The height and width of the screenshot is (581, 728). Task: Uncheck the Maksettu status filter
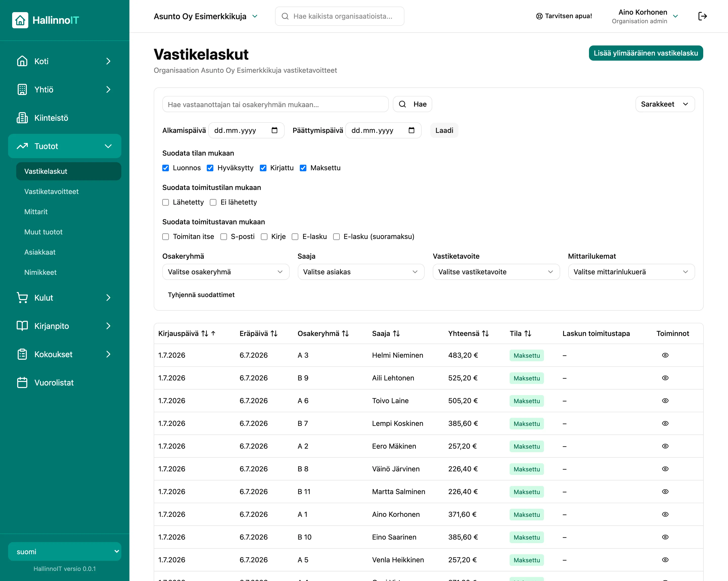[x=303, y=168]
